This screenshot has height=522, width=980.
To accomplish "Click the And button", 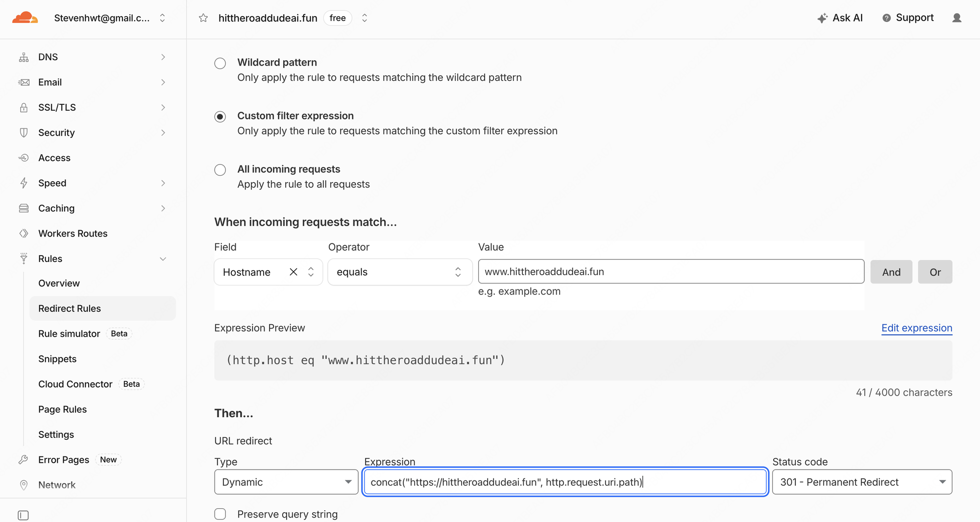I will pos(891,272).
